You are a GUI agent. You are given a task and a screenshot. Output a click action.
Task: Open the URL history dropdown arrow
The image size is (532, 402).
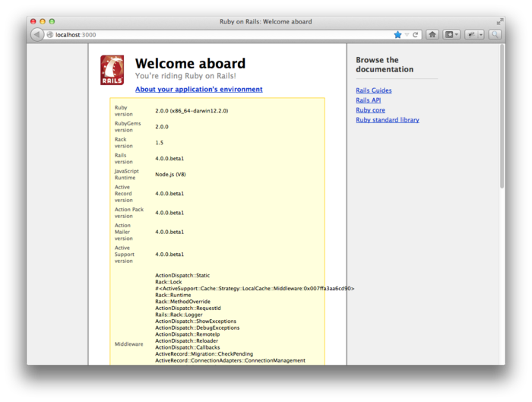407,35
